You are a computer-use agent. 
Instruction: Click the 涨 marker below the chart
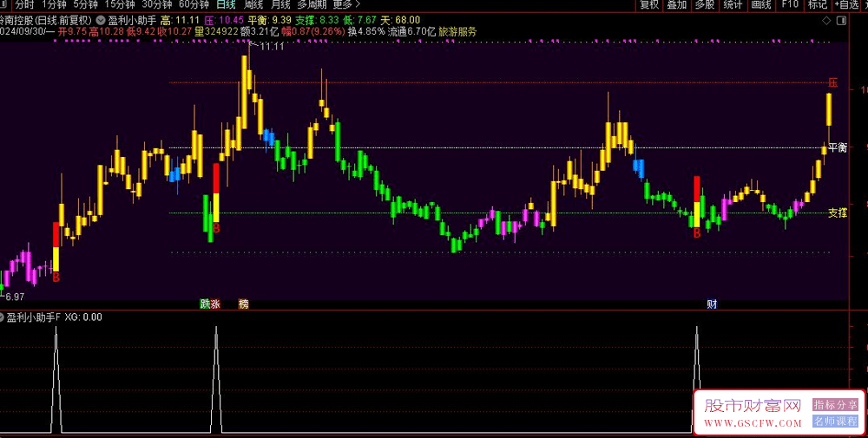[x=214, y=304]
